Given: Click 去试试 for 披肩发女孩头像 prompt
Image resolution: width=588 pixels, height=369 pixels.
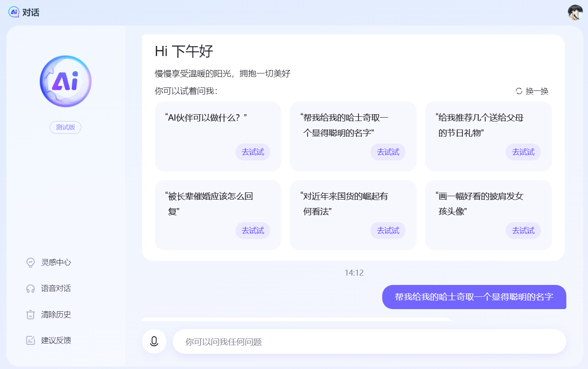Looking at the screenshot, I should tap(523, 231).
